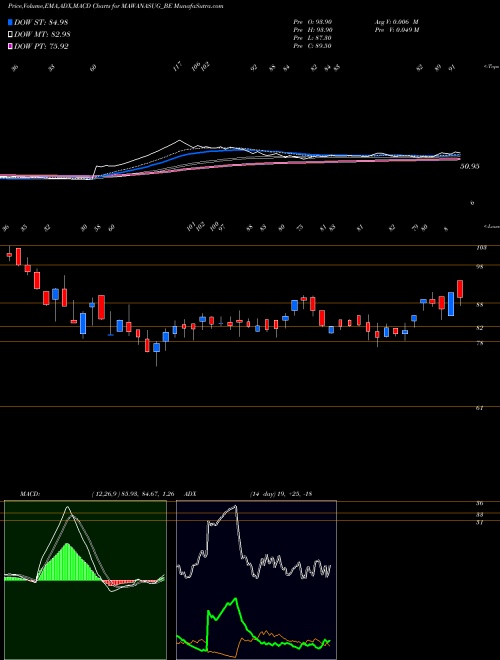Click the 88 price axis label
This screenshot has height=660, width=500.
(479, 305)
